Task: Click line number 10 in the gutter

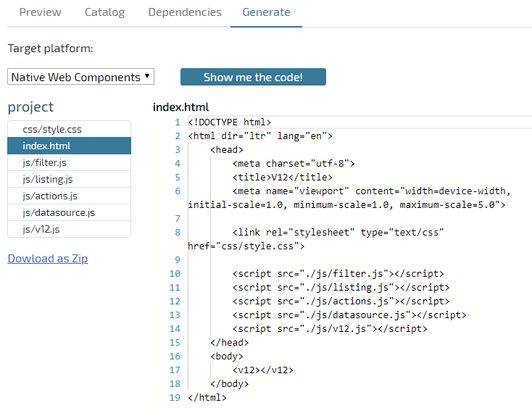Action: click(x=175, y=274)
